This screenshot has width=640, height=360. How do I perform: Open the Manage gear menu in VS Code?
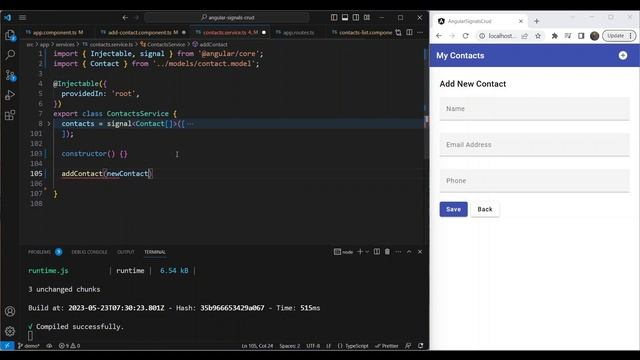pos(10,331)
